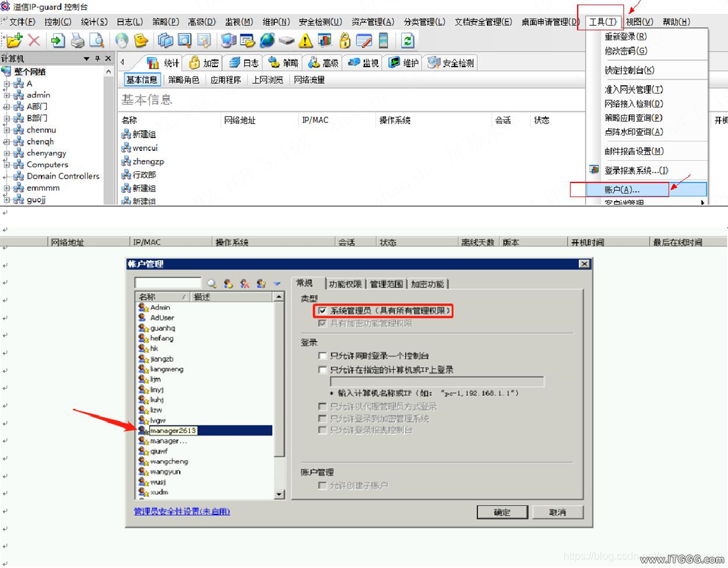Toggle 系统管理员（具有所有管理权限） checkbox

click(323, 311)
